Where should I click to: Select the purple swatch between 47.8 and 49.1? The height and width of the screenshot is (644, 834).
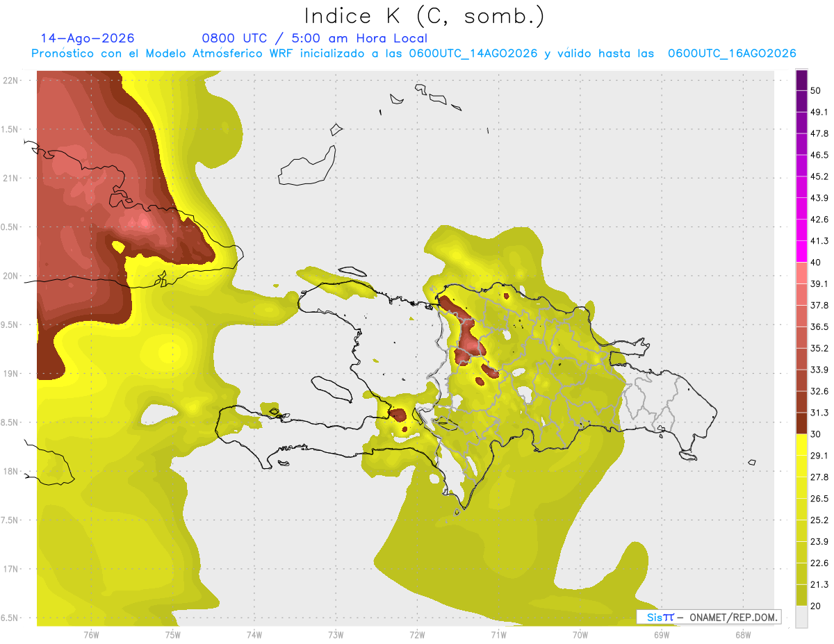point(802,122)
